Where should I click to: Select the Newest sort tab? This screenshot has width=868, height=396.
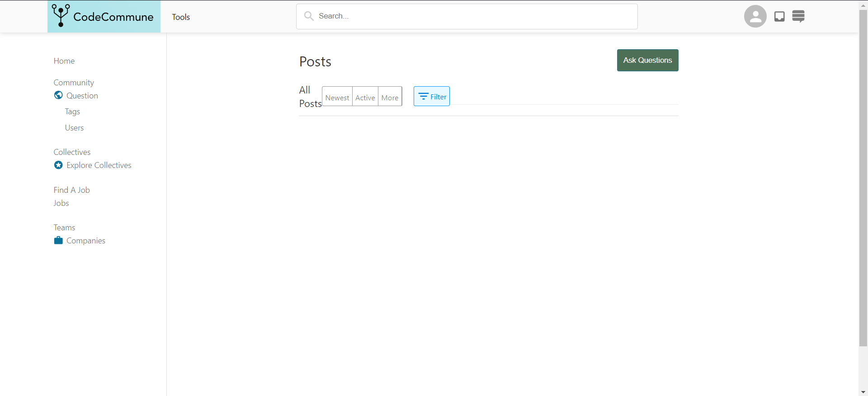(337, 98)
